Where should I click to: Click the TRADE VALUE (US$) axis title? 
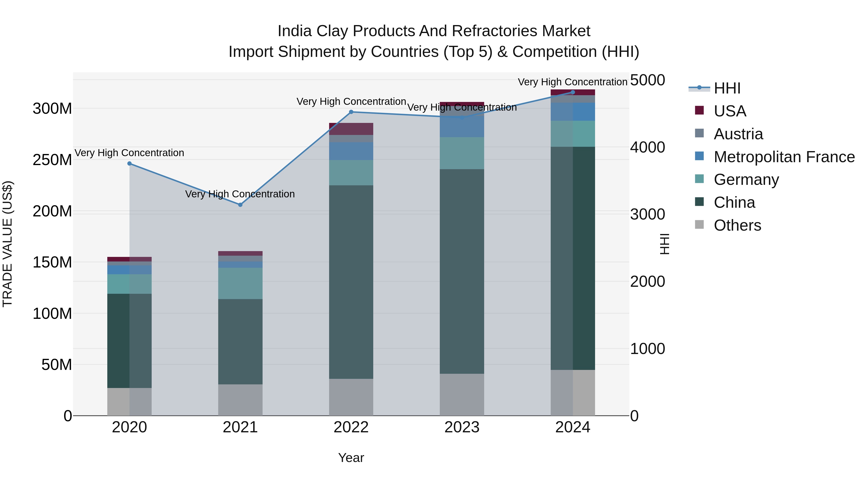(x=7, y=244)
